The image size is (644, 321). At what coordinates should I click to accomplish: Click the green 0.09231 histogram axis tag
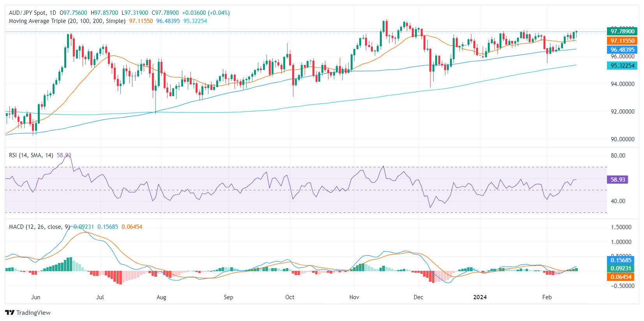coord(621,268)
